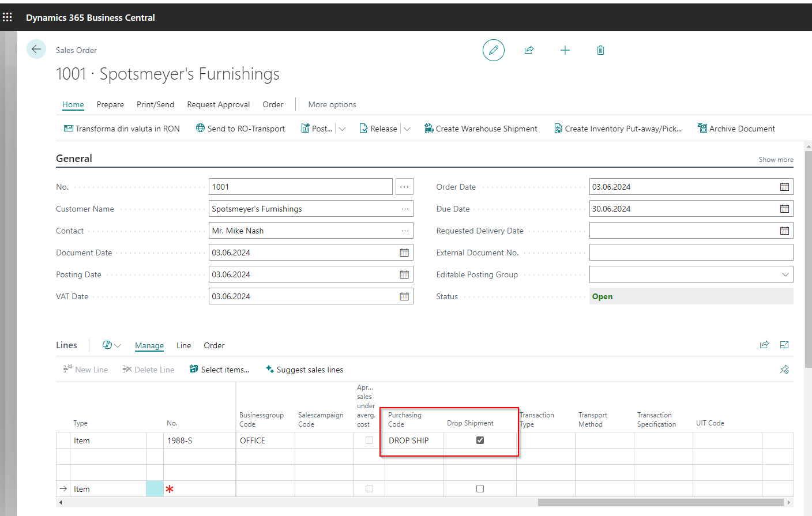Click the Post... action
The image size is (812, 516).
(317, 129)
